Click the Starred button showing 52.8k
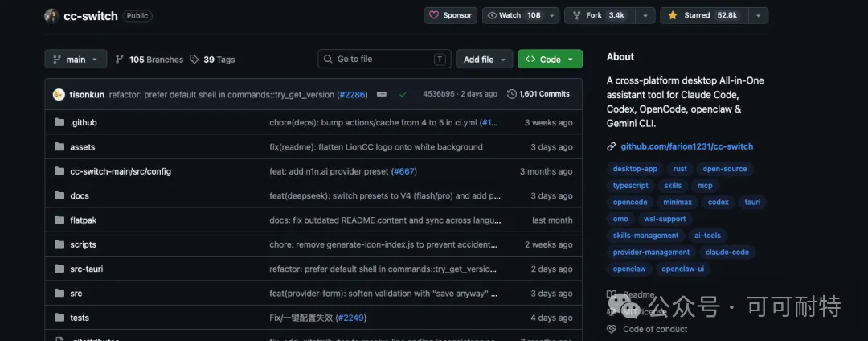 [x=703, y=15]
